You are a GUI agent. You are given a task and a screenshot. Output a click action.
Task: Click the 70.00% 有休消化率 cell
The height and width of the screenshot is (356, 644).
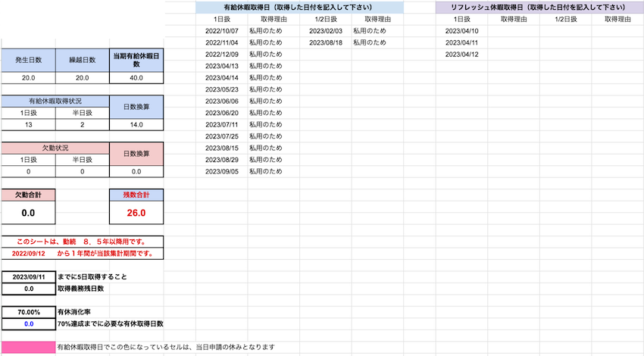[28, 311]
